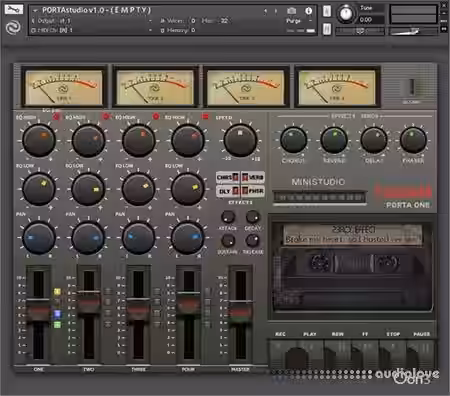Click track TWO volume fader handle
This screenshot has width=450, height=396.
point(89,302)
